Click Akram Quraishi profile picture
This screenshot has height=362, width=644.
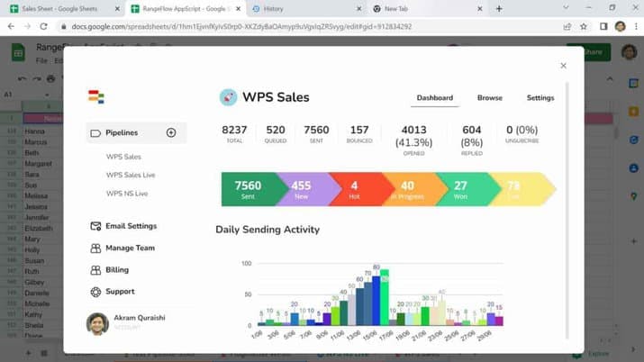click(98, 324)
